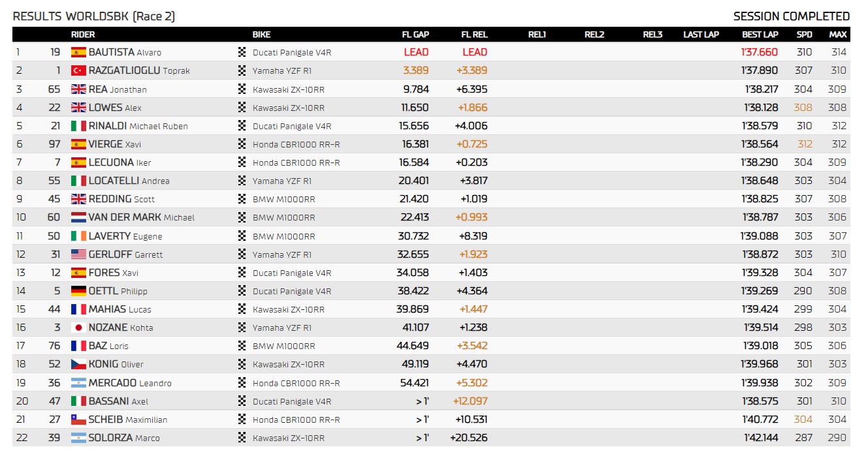Click the Turkish flag next to RAZGATLIOGLU

tap(78, 70)
